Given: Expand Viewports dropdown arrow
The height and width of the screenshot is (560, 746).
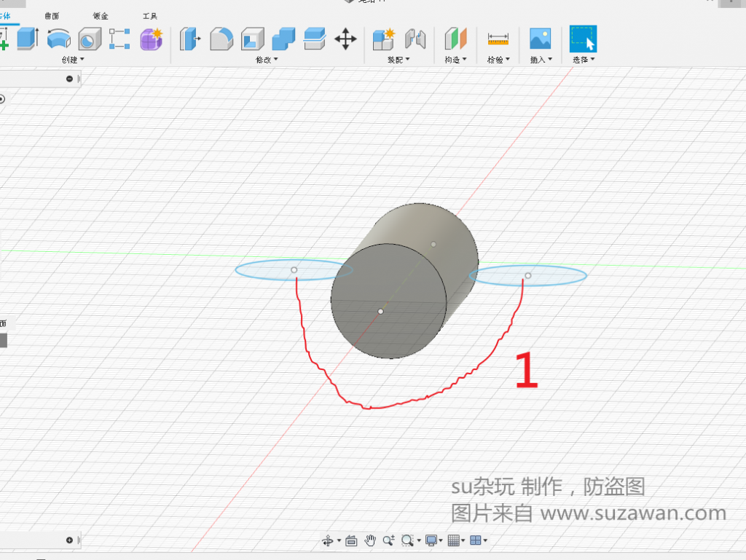Looking at the screenshot, I should (x=485, y=540).
